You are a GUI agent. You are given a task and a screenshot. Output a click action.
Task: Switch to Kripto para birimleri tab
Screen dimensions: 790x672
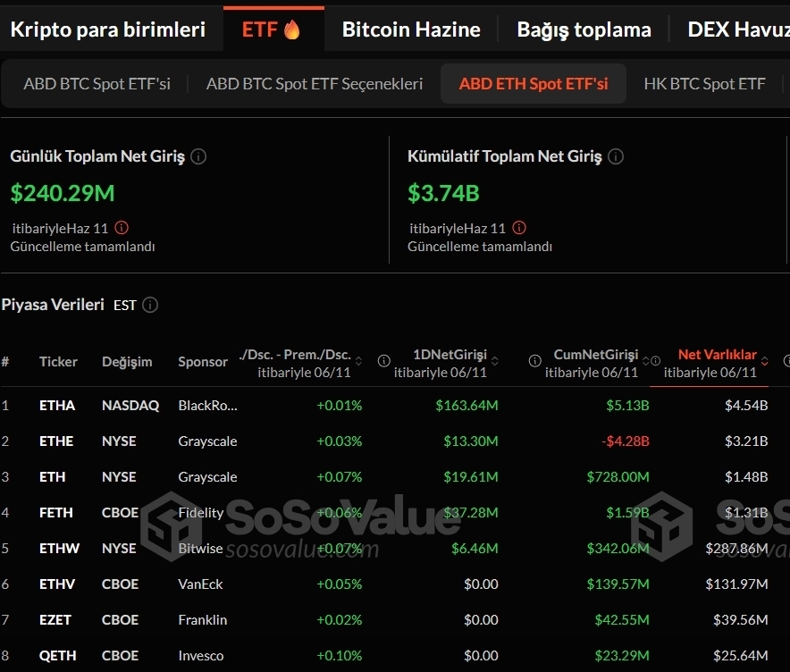click(108, 29)
